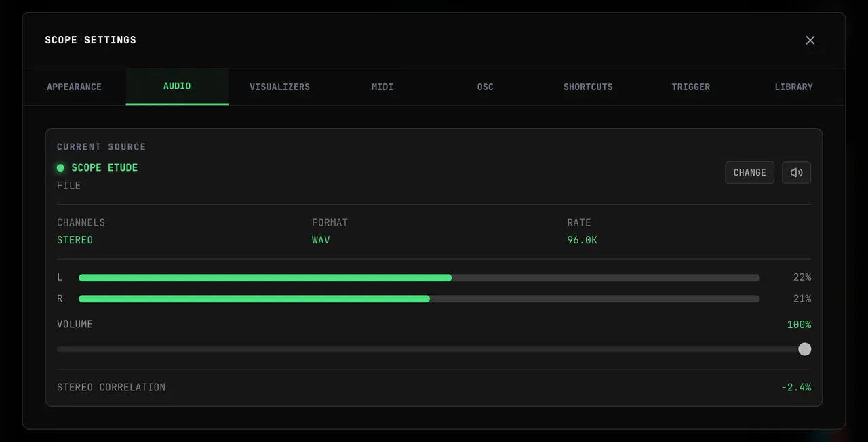Open the Visualizers tab

pyautogui.click(x=279, y=87)
